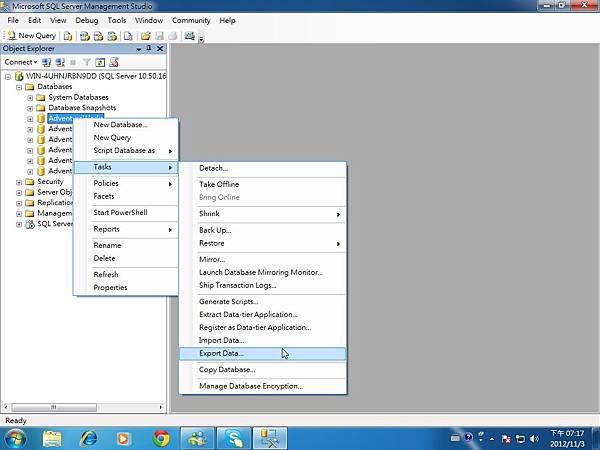Toggle Object Explorer auto-hide pin

pos(149,48)
